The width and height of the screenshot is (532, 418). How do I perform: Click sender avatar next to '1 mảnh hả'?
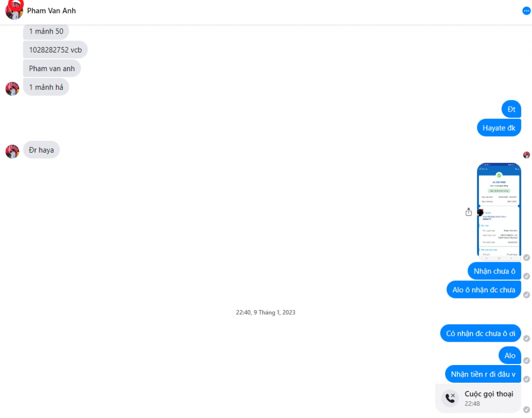(x=12, y=88)
